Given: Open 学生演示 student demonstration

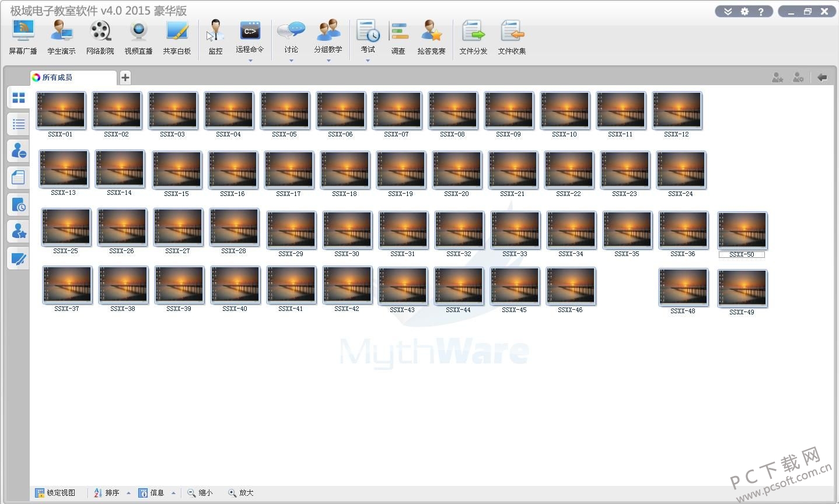Looking at the screenshot, I should point(61,38).
